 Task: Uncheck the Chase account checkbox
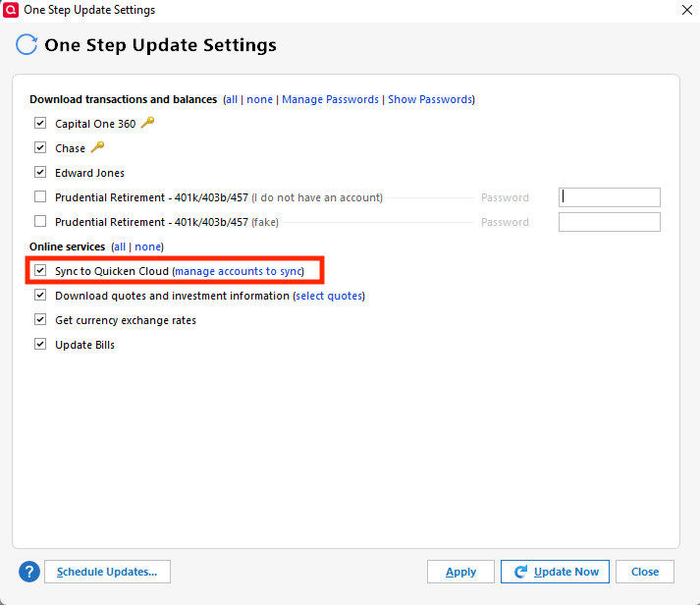click(x=40, y=147)
